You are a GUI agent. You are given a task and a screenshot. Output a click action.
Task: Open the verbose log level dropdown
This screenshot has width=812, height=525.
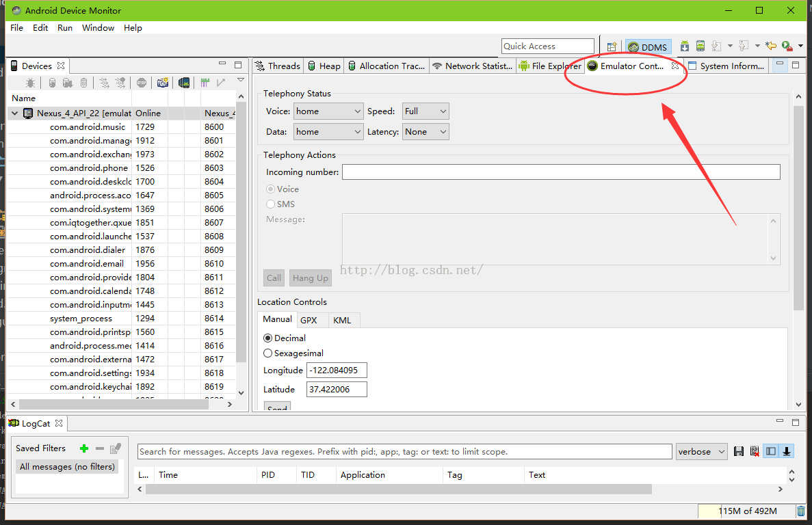pos(702,452)
